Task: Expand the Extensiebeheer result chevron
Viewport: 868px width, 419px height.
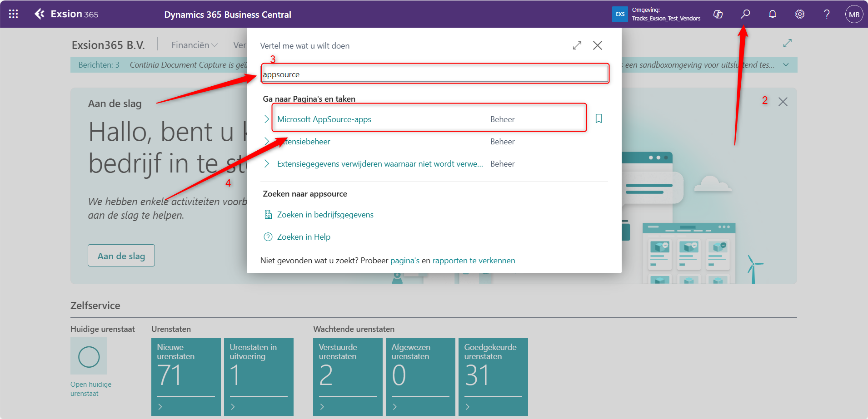Action: 267,141
